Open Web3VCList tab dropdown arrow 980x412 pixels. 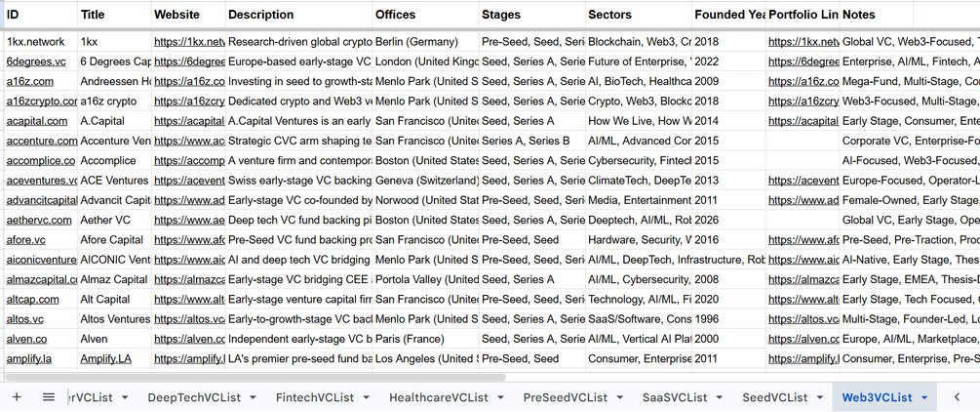point(924,397)
